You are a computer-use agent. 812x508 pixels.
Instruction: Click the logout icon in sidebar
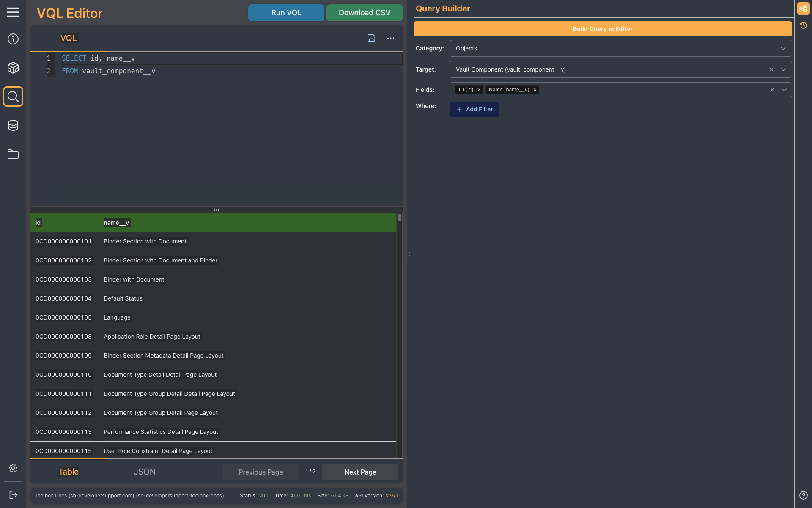point(13,495)
